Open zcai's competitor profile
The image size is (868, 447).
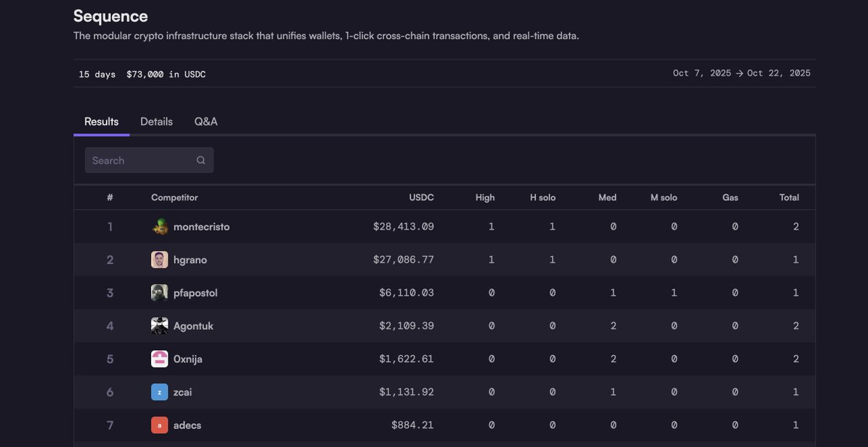tap(182, 392)
